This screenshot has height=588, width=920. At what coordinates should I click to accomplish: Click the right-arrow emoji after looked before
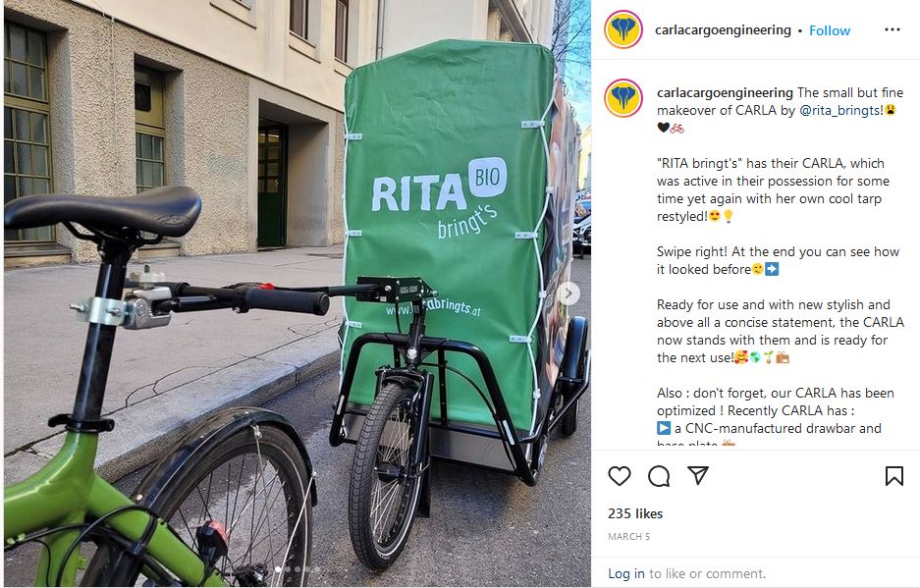tap(772, 269)
